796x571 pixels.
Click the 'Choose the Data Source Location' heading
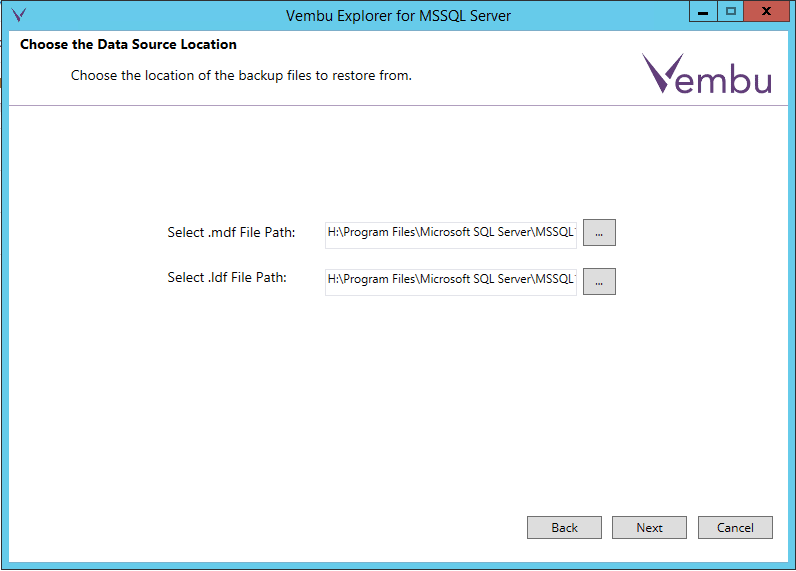[x=128, y=44]
